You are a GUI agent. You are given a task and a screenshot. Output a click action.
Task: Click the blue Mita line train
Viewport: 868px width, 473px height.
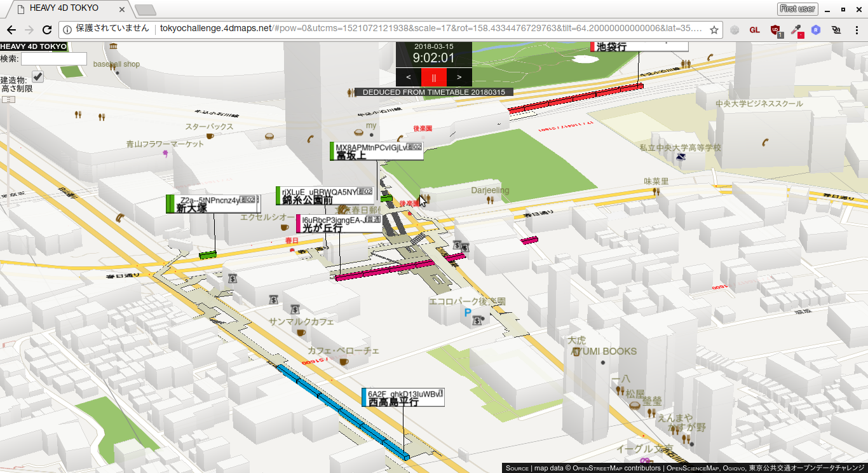(x=344, y=412)
